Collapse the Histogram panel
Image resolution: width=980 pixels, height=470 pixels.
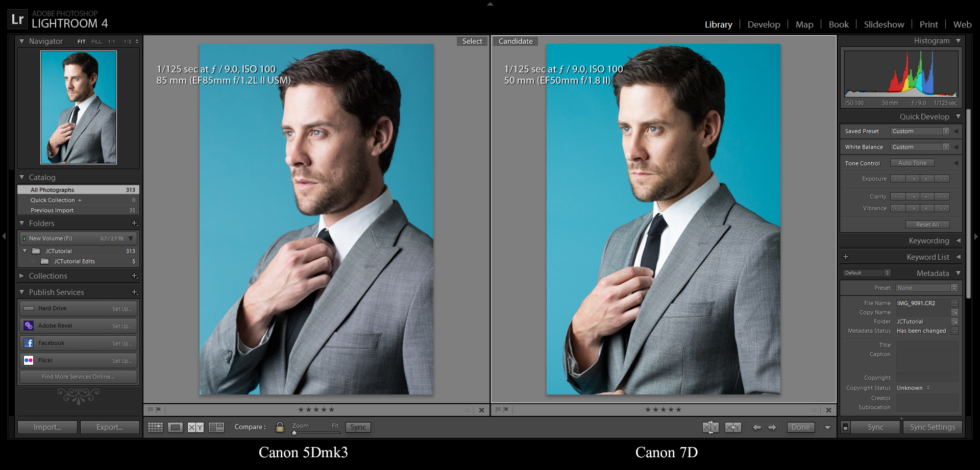[x=958, y=41]
